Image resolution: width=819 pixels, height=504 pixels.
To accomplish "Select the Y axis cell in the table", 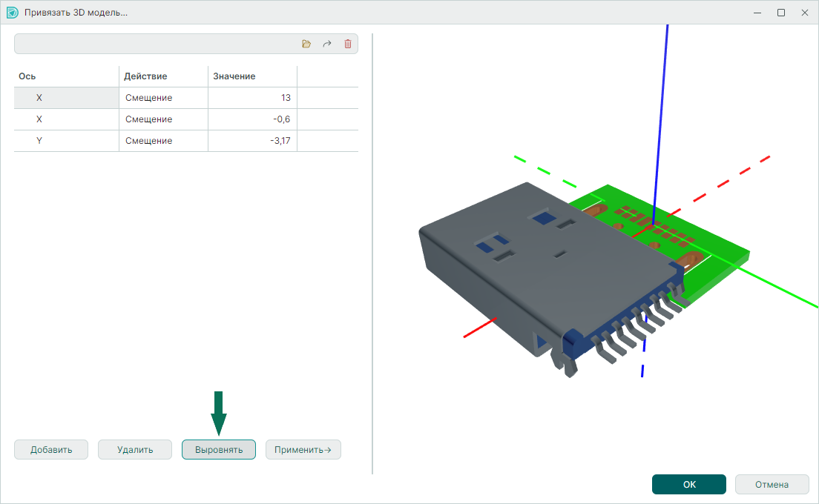I will 66,141.
